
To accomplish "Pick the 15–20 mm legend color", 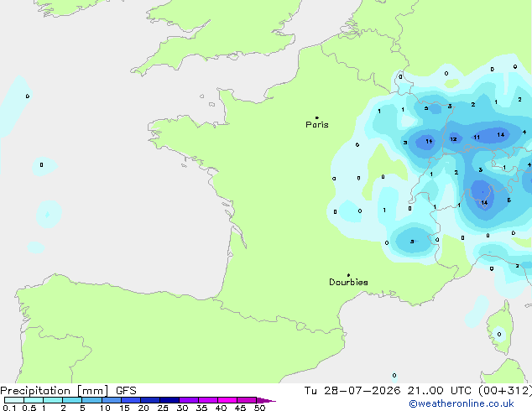I will (x=131, y=400).
